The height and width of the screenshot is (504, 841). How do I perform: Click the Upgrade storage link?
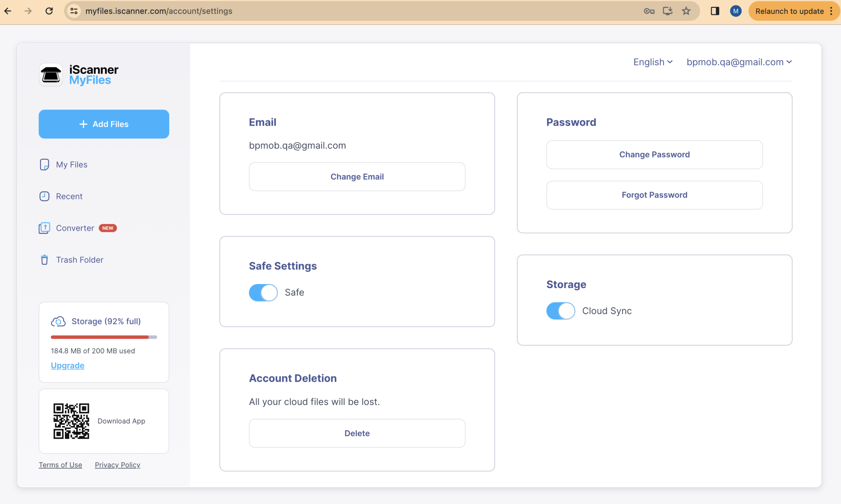tap(67, 365)
